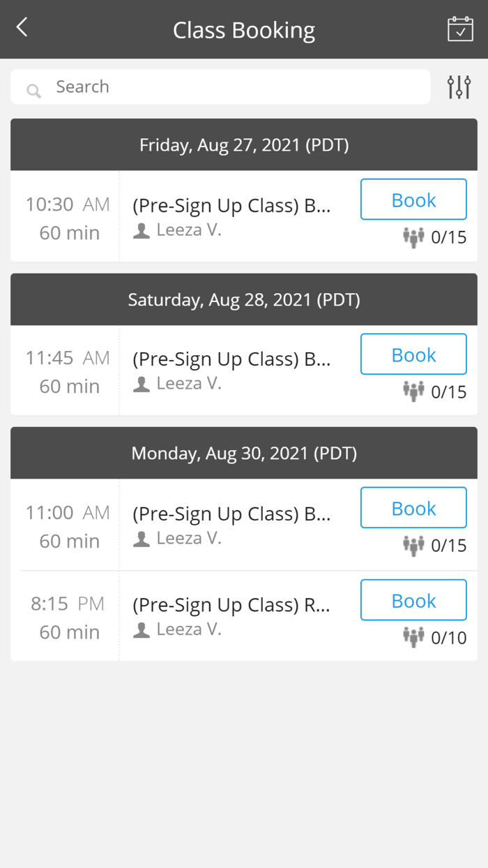Go back using the arrow icon
Screen dimensions: 488x868
coord(22,28)
